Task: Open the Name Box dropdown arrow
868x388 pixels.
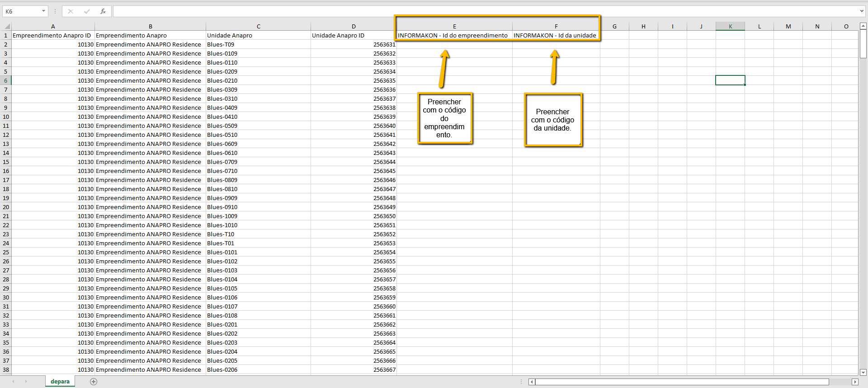Action: pos(43,11)
